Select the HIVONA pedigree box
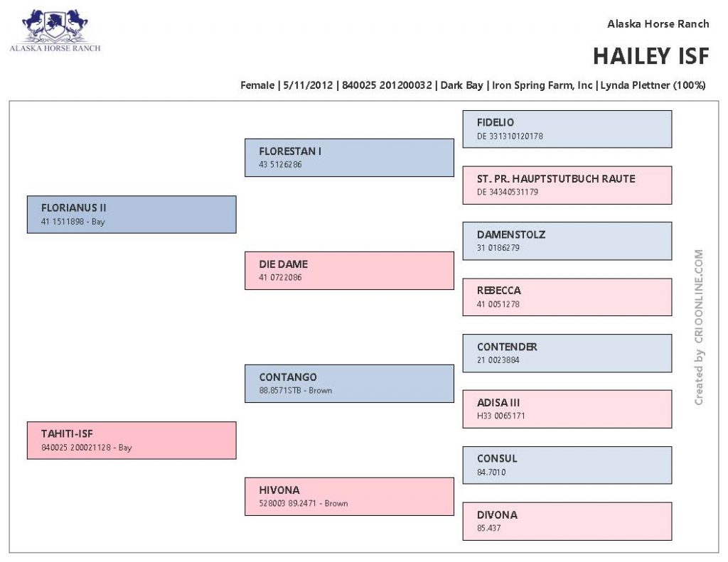 349,497
